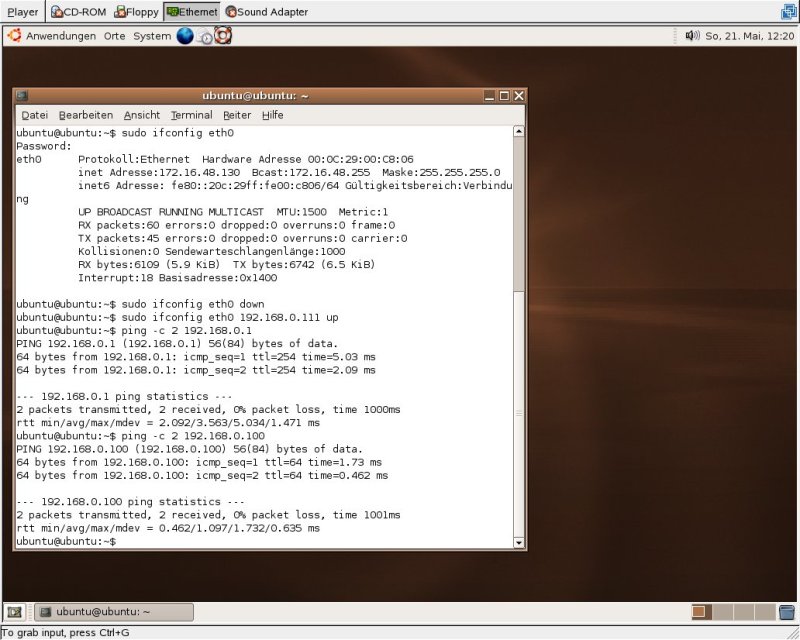
Task: Open the Reiter menu in terminal
Action: 237,115
